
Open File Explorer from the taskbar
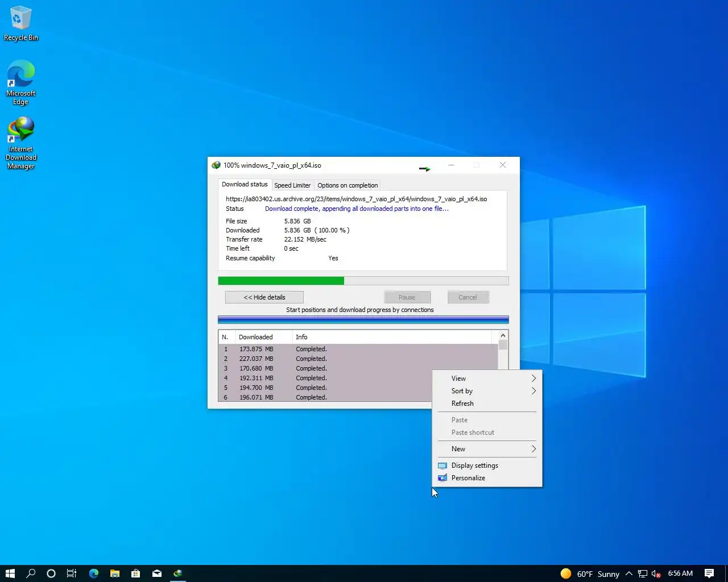click(115, 573)
